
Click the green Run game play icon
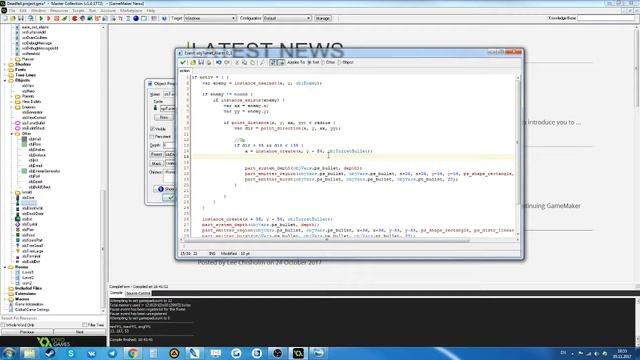[41, 18]
